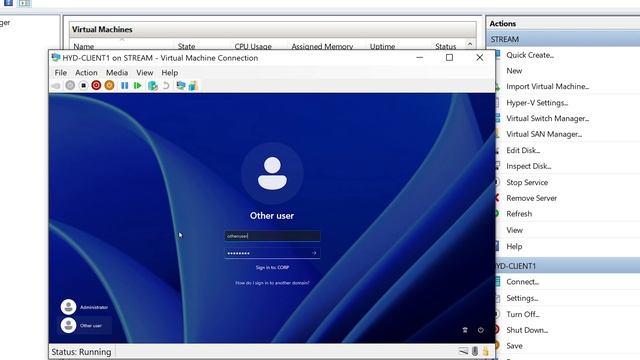This screenshot has width=640, height=360.
Task: Click Inspect Disk action
Action: 529,166
